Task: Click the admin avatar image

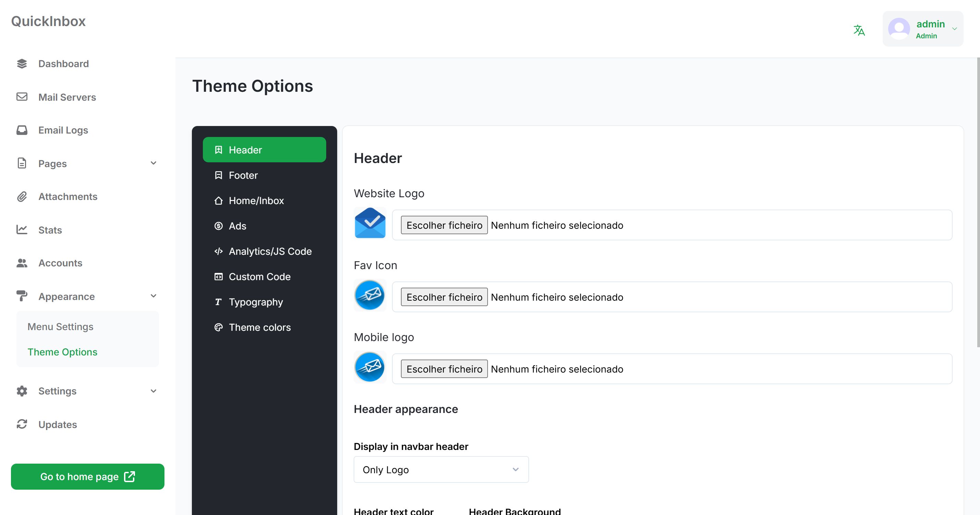Action: [x=899, y=29]
